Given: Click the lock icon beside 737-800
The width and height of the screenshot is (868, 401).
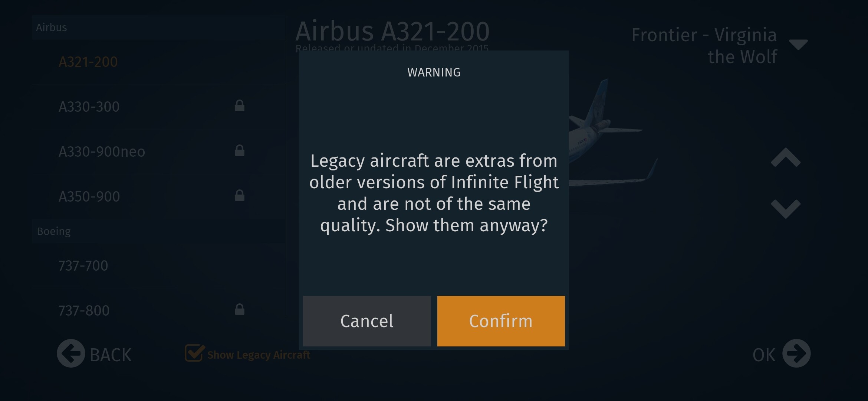Looking at the screenshot, I should [240, 309].
